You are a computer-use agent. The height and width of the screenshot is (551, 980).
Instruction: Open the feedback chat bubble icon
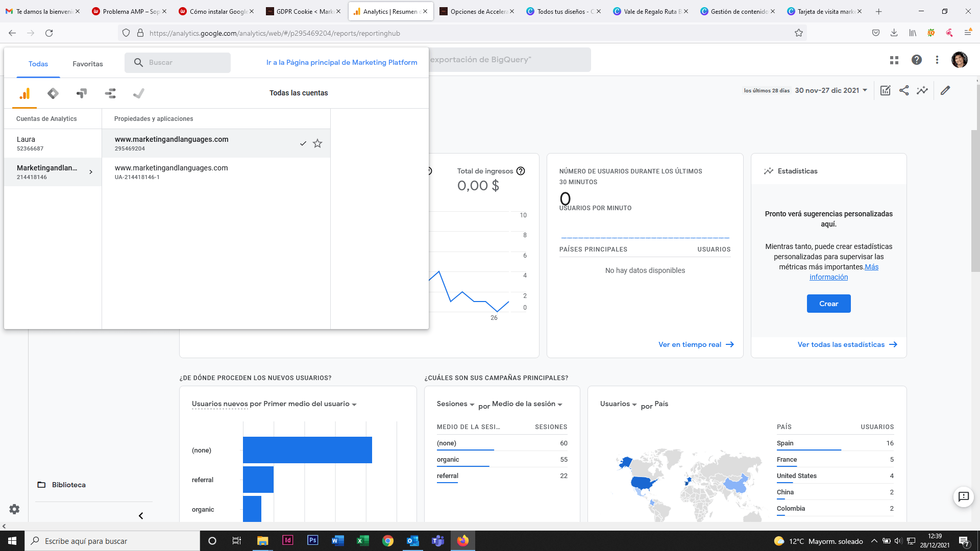pyautogui.click(x=964, y=496)
